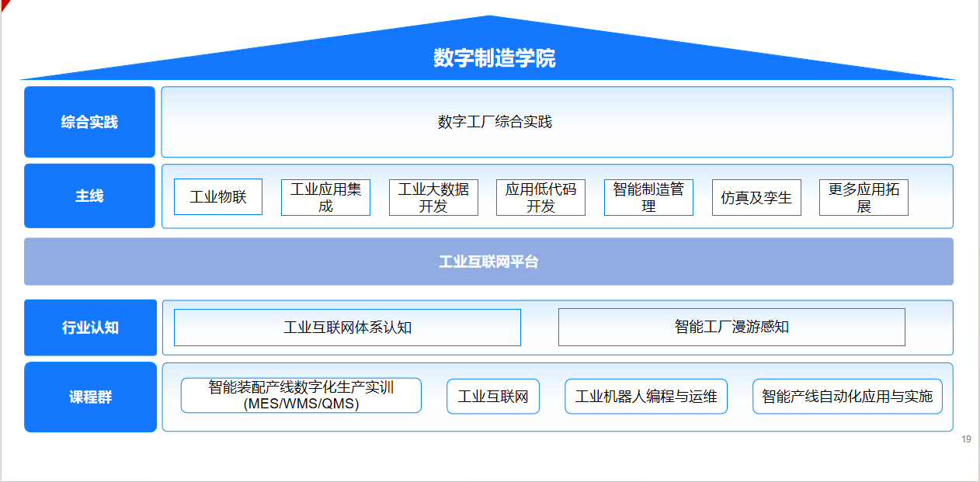Select the 综合实践 blue label block
Screen dimensions: 980x482
[89, 122]
